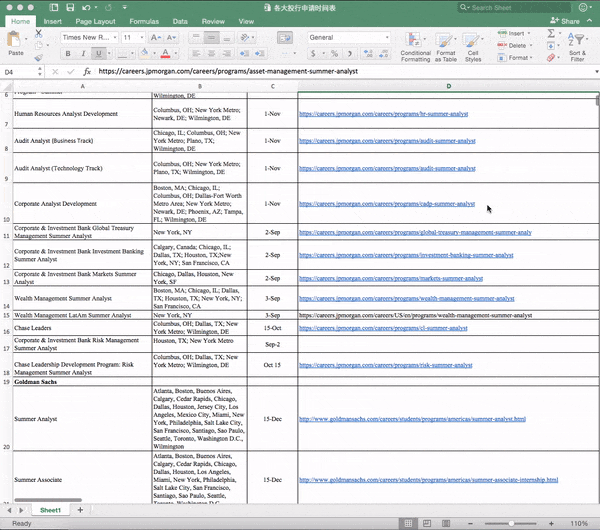Open the font size dropdown
This screenshot has width=600, height=530.
click(142, 38)
